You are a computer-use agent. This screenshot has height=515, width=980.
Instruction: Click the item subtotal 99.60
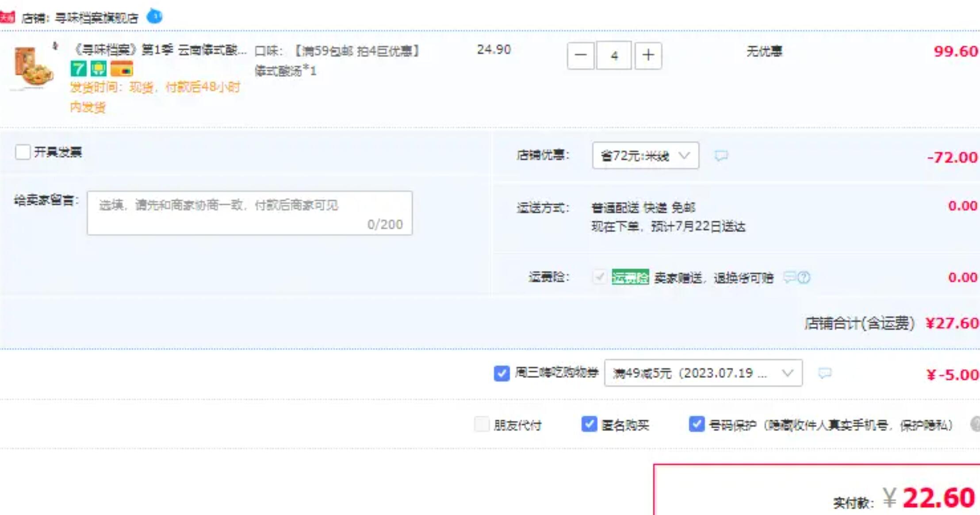click(x=956, y=51)
